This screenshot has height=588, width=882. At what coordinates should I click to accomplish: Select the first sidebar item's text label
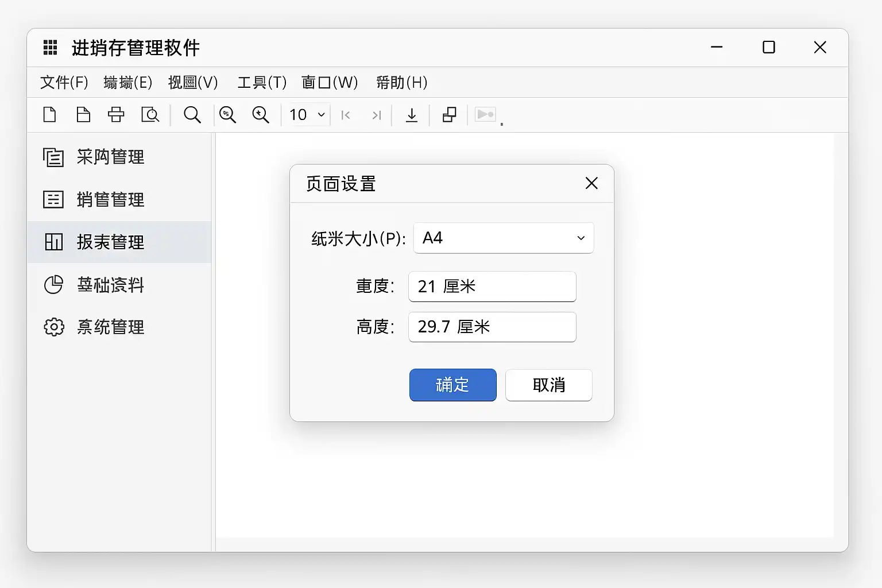[x=111, y=157]
